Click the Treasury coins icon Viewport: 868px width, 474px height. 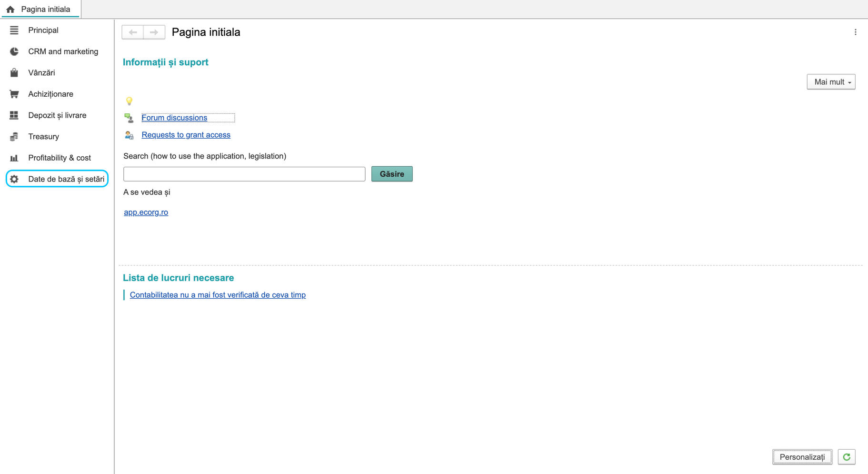click(x=14, y=136)
